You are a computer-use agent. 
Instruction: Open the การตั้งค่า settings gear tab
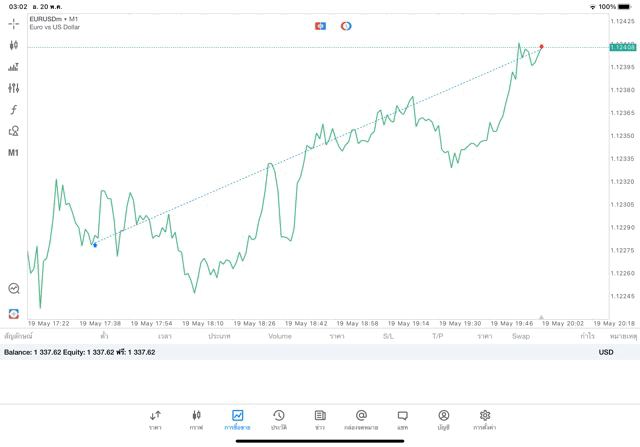tap(485, 418)
